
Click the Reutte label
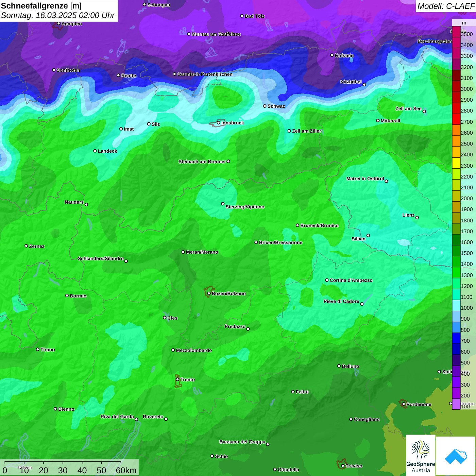pos(129,75)
